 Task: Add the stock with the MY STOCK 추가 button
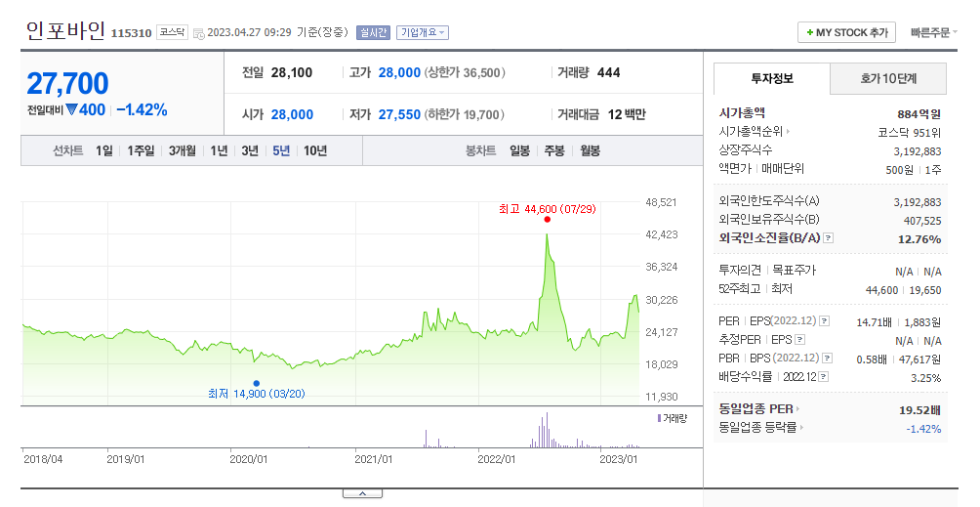[846, 32]
